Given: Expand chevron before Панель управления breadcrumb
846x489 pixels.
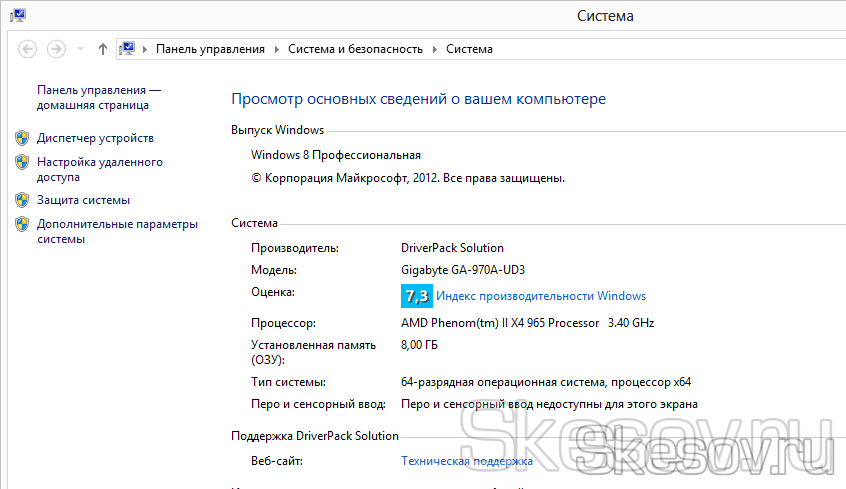Looking at the screenshot, I should pyautogui.click(x=145, y=49).
